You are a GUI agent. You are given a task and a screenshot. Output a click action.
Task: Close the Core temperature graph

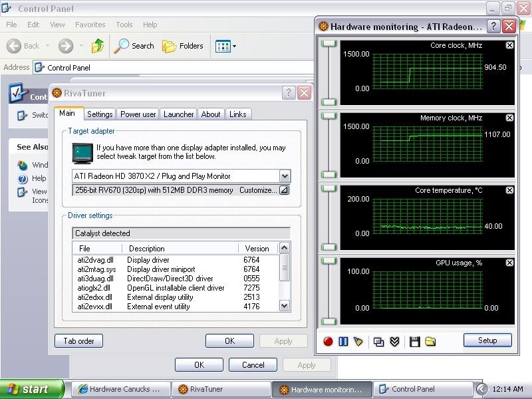click(509, 190)
